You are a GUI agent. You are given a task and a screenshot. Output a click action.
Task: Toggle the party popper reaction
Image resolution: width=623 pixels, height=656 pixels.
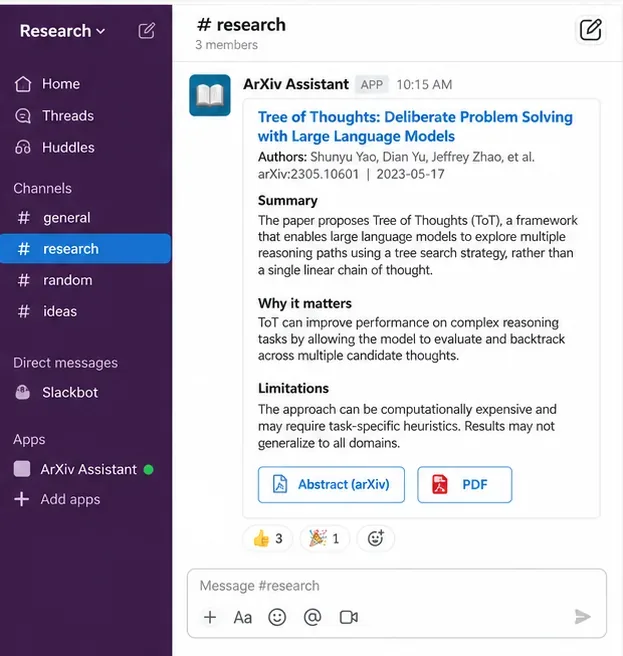(x=325, y=538)
